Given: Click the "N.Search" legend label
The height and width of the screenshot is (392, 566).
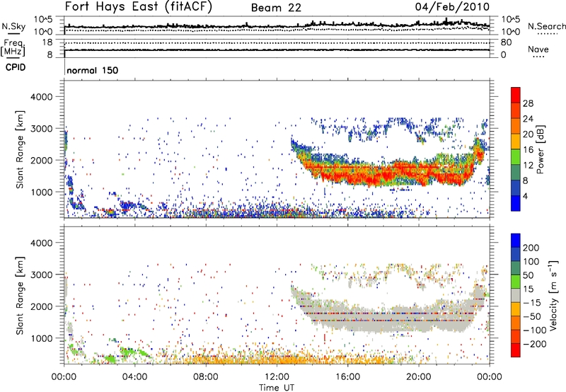Looking at the screenshot, I should click(547, 26).
